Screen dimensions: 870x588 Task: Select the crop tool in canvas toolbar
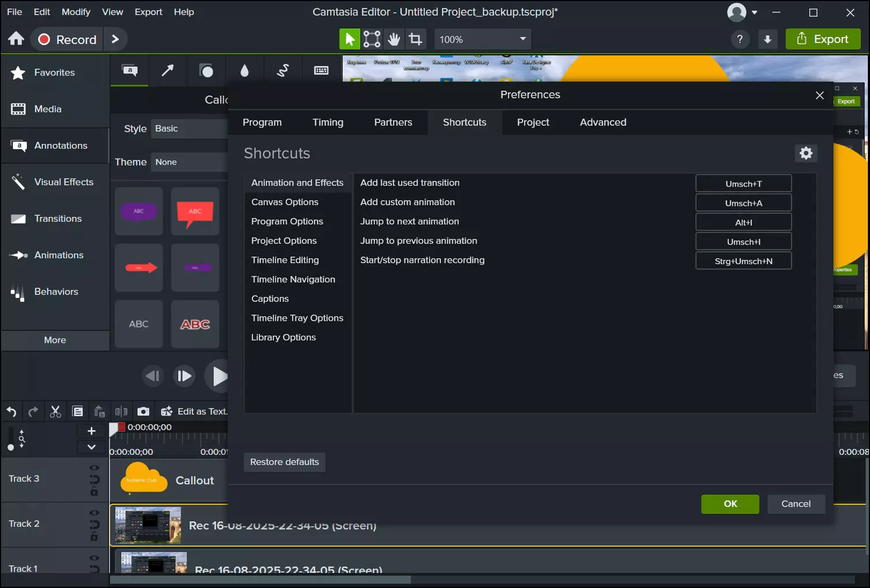pos(415,39)
